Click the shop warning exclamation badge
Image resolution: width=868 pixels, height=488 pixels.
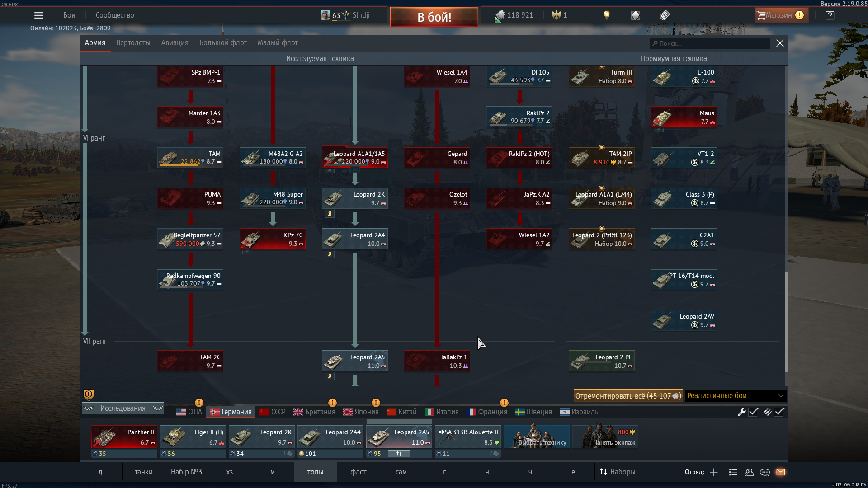click(x=799, y=15)
